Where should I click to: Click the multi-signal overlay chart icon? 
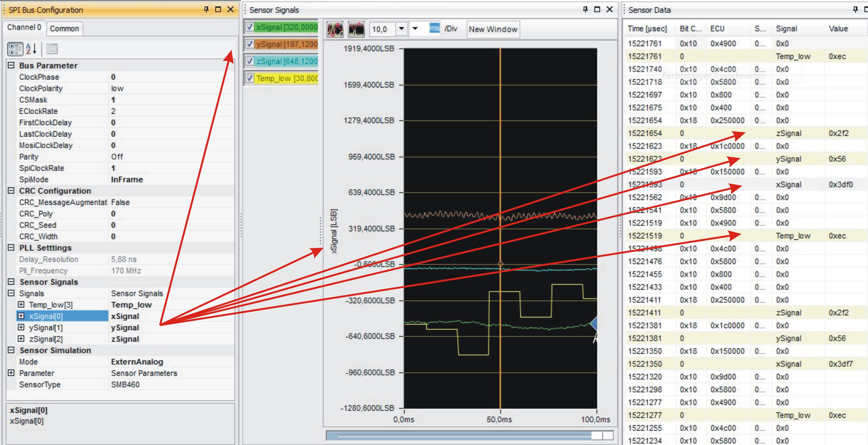coord(335,29)
